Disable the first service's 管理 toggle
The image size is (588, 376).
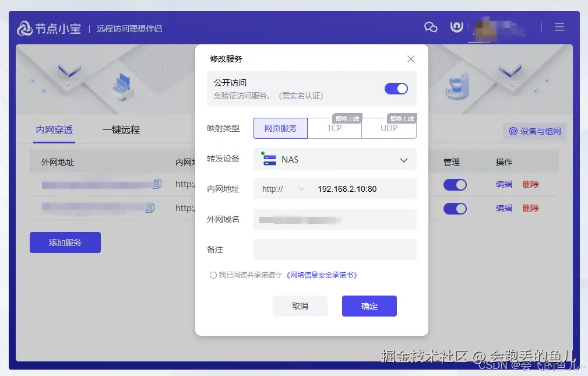455,184
